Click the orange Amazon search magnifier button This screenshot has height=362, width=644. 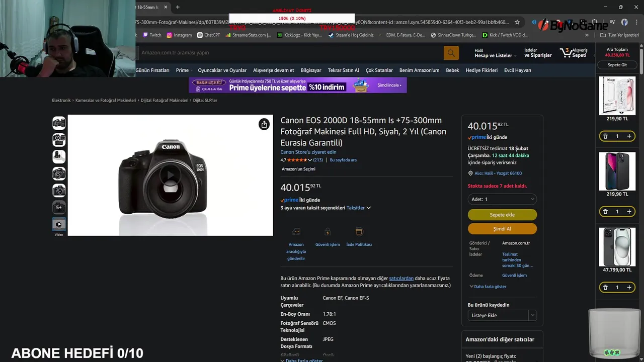pyautogui.click(x=451, y=52)
